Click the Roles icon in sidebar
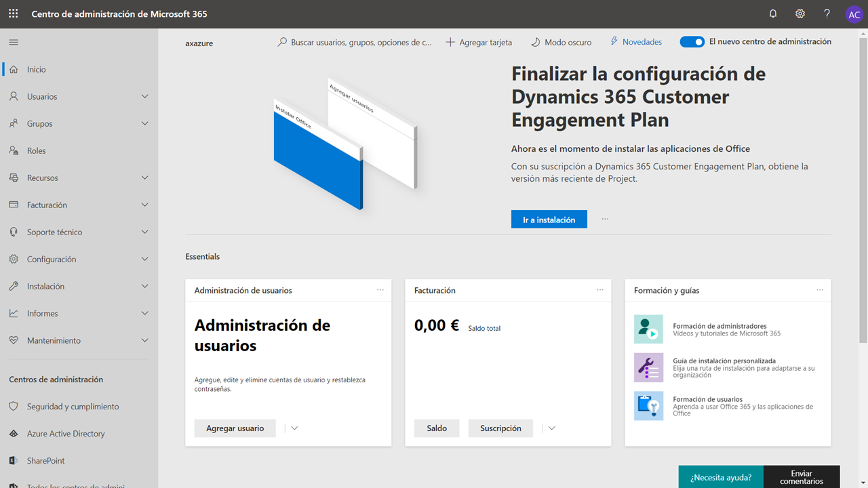The width and height of the screenshot is (868, 488). click(x=14, y=150)
